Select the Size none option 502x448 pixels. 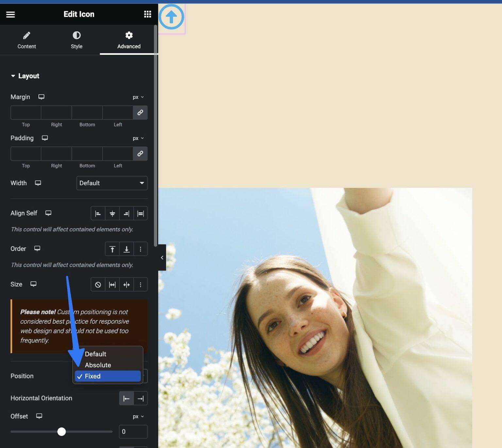[98, 284]
